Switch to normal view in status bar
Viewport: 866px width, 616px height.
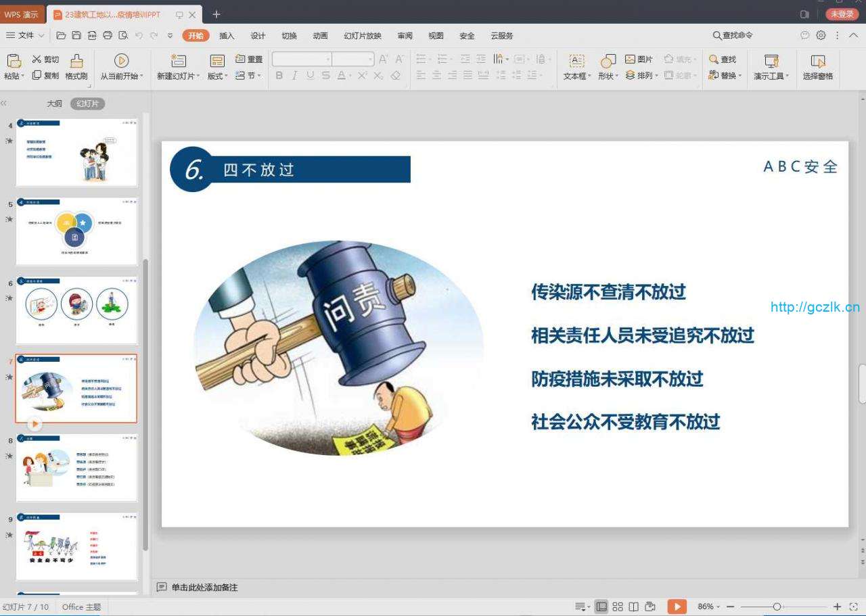tap(601, 607)
